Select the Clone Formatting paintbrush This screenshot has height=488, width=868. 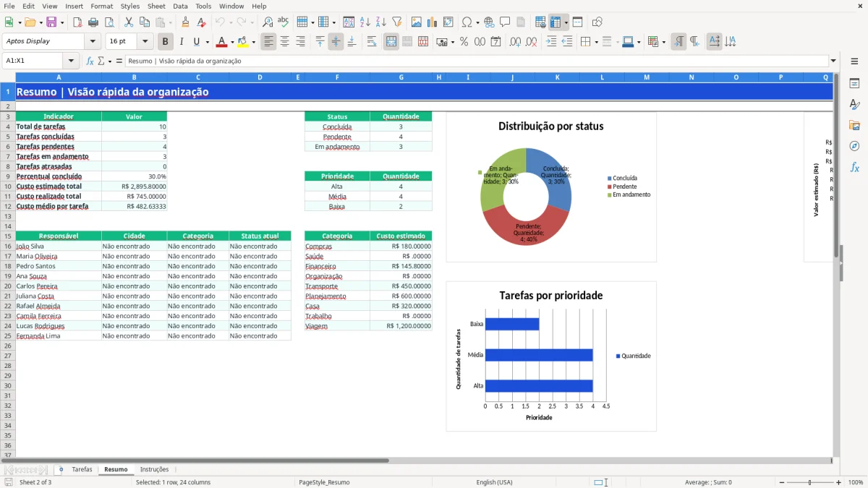(185, 22)
